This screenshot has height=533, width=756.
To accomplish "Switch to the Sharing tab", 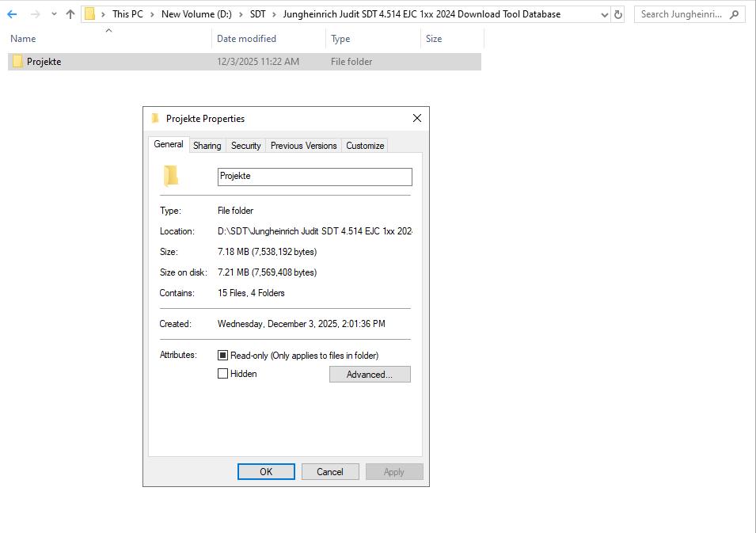I will point(207,146).
